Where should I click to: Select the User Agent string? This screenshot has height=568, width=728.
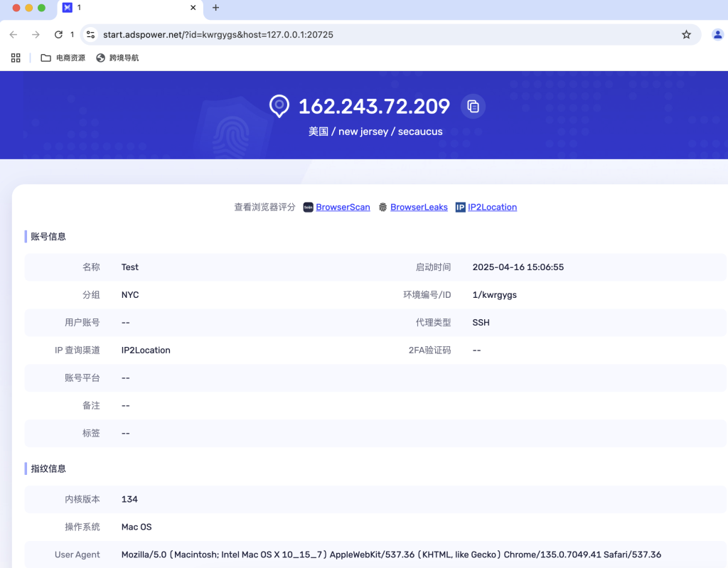(x=391, y=554)
